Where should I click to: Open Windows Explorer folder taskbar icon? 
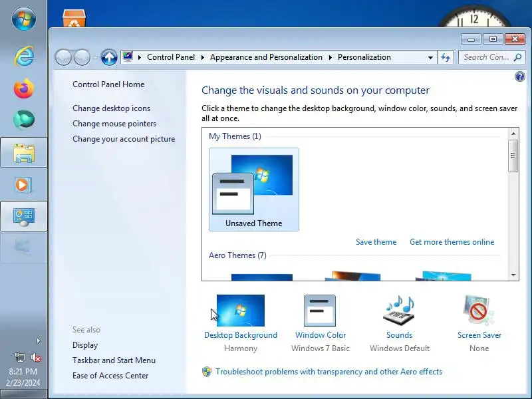24,152
